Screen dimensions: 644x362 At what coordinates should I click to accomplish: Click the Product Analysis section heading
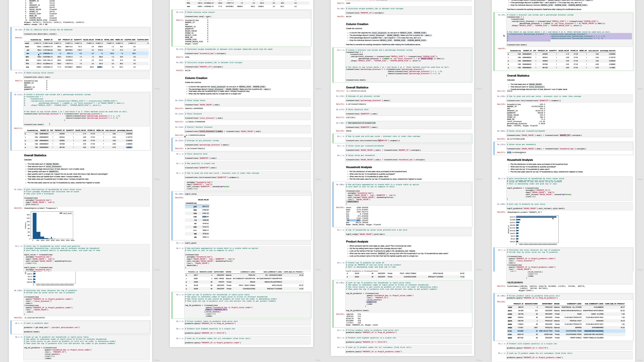(x=357, y=242)
